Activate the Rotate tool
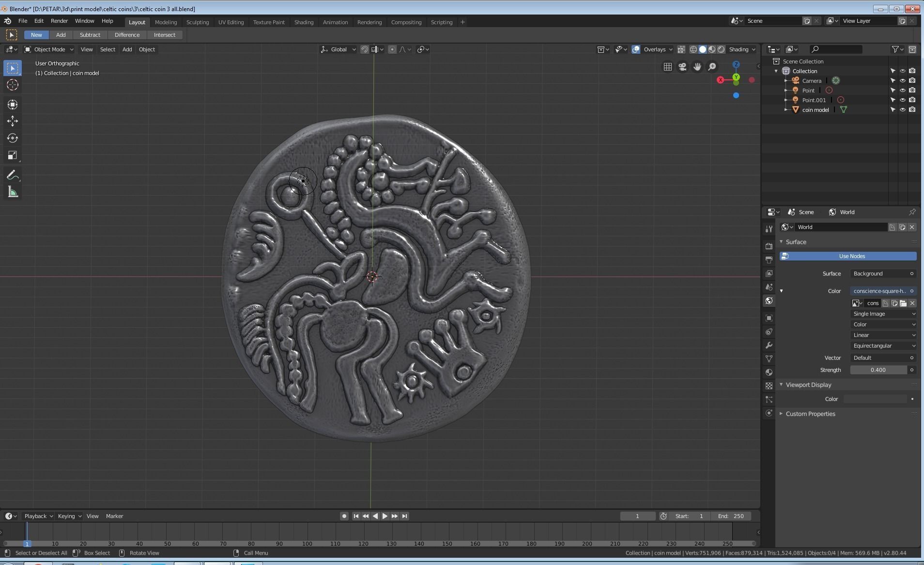This screenshot has height=565, width=924. click(x=13, y=138)
